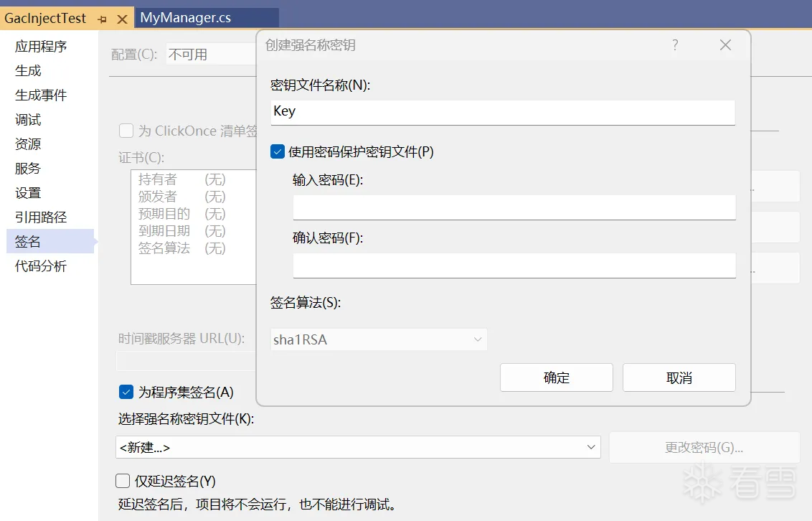The height and width of the screenshot is (521, 812).
Task: Close the 创建强名称密钥 dialog
Action: coord(724,44)
